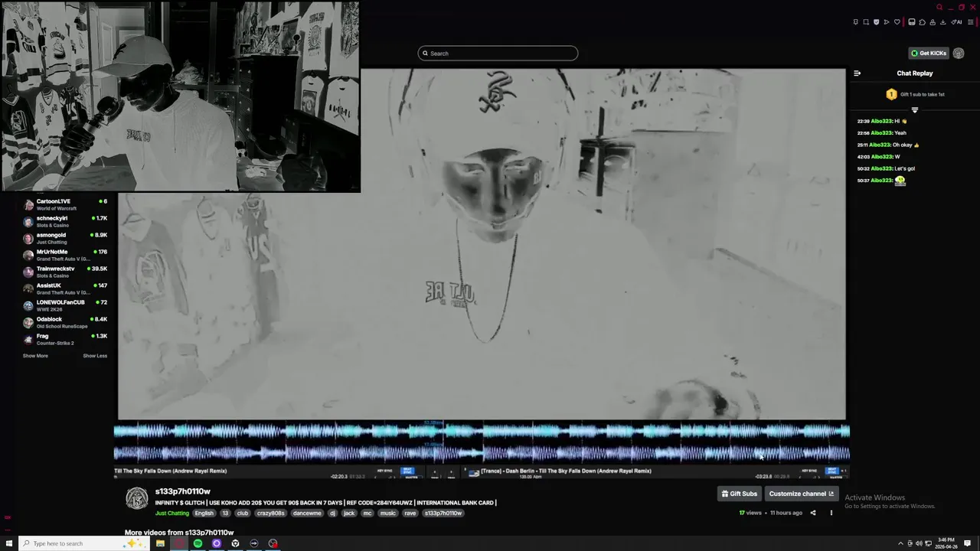Click the send/flow arrow icon in browser toolbar

click(887, 22)
